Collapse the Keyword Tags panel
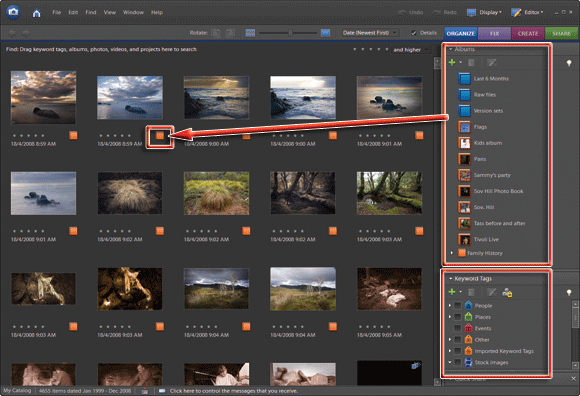Viewport: 580px width, 396px height. [x=451, y=278]
